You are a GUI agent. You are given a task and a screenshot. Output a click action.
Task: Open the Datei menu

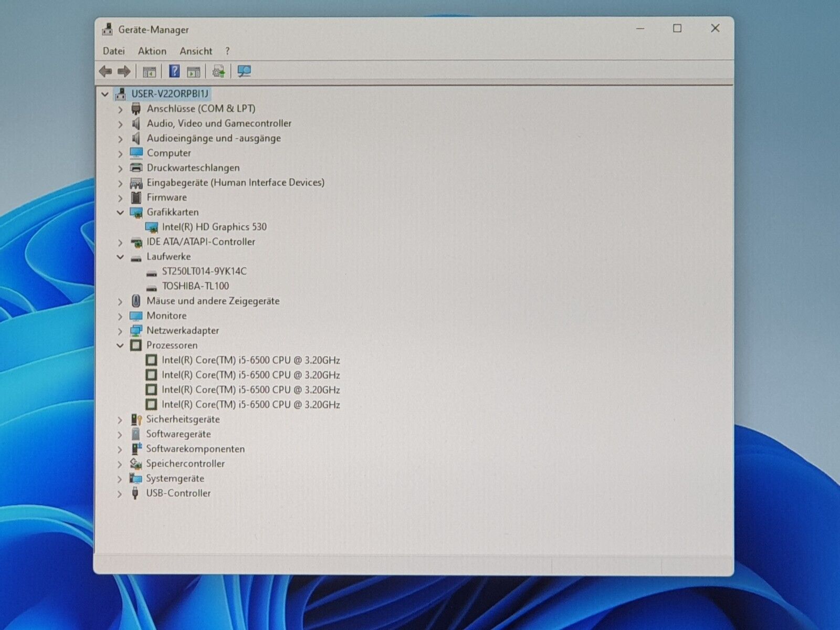(113, 51)
